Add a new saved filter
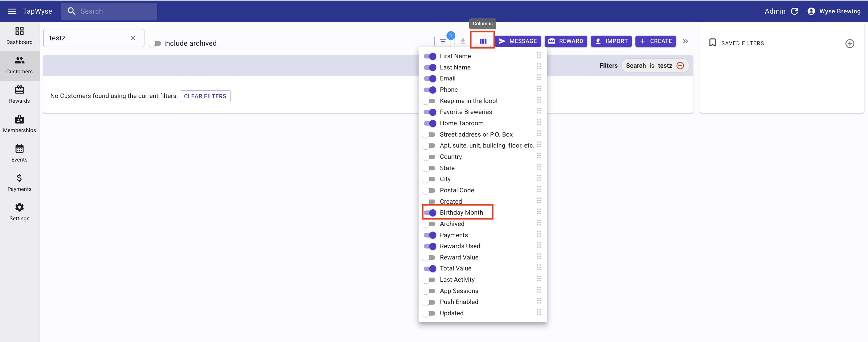The width and height of the screenshot is (868, 342). [x=850, y=44]
